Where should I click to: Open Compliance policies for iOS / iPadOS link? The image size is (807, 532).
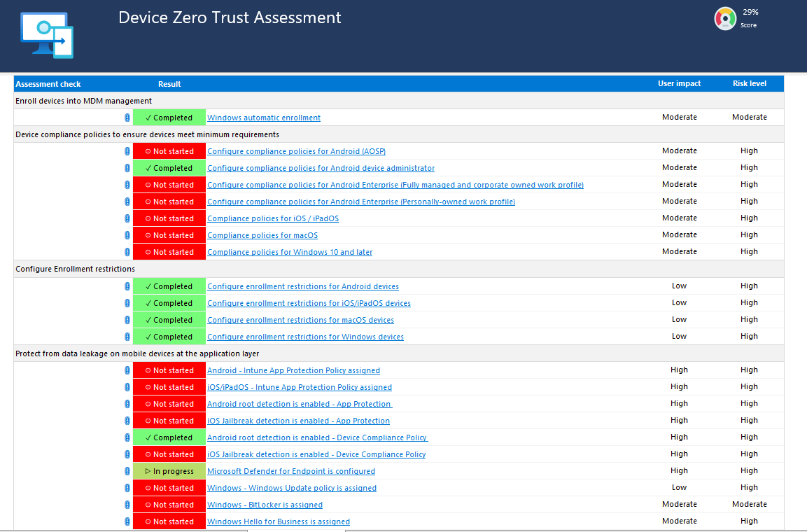pos(273,218)
